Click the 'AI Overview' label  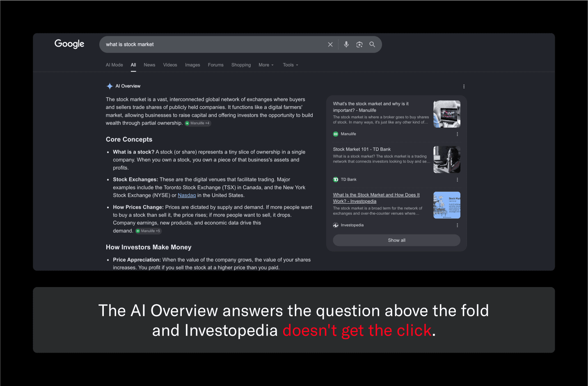click(x=128, y=86)
